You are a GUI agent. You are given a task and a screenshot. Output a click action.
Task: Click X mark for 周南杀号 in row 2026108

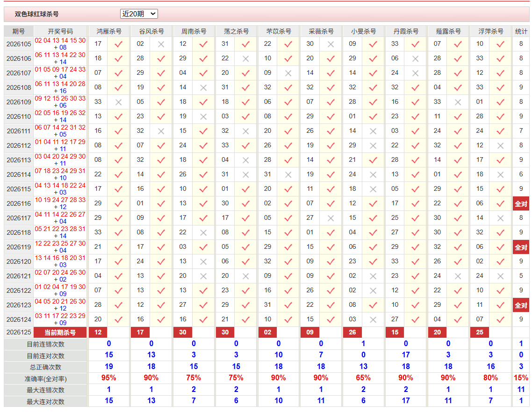click(x=203, y=87)
